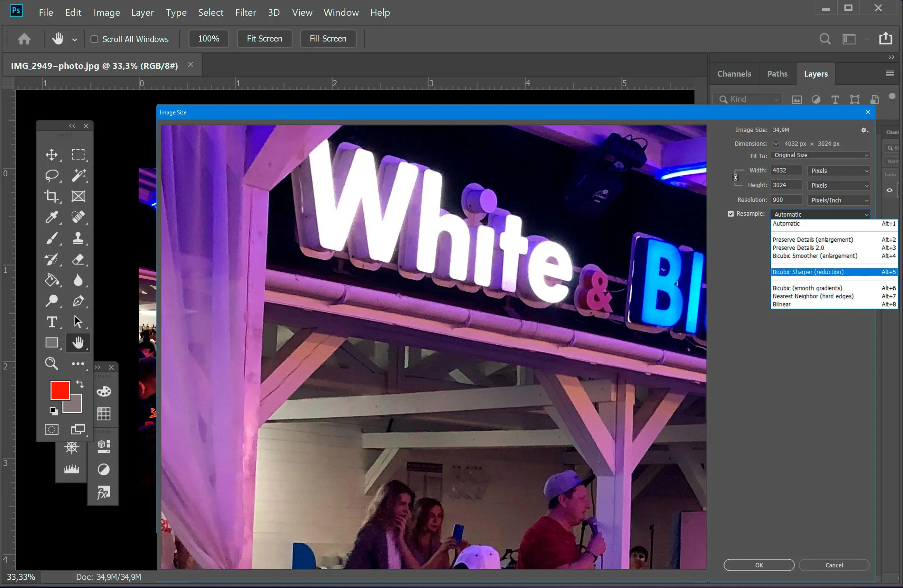Image resolution: width=903 pixels, height=588 pixels.
Task: Select the Zoom tool
Action: (x=51, y=363)
